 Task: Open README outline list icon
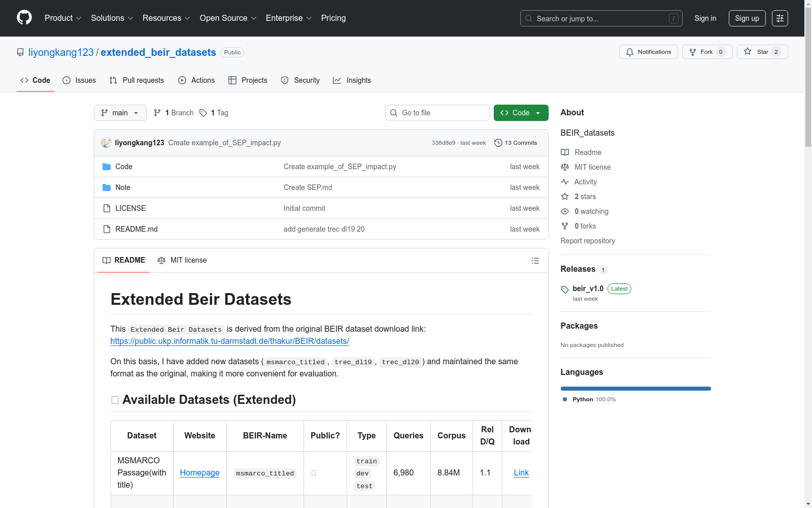tap(535, 261)
